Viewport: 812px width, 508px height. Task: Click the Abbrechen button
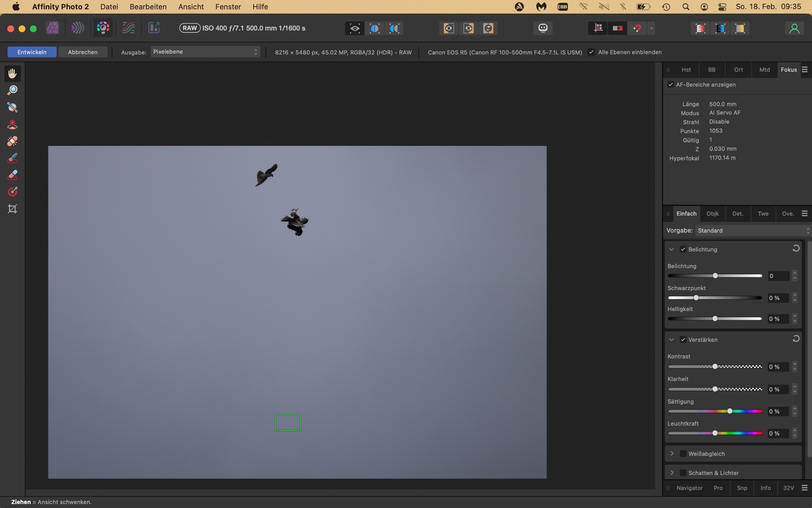coord(83,52)
